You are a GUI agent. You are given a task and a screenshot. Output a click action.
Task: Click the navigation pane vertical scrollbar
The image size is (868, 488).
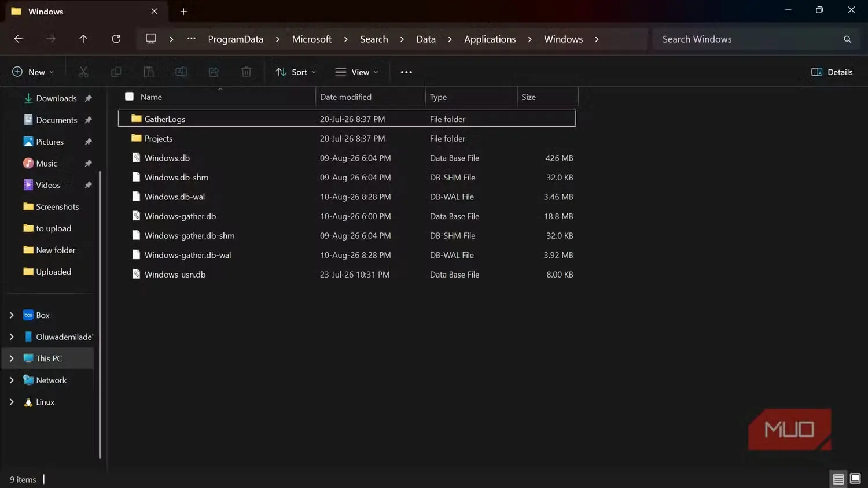[100, 314]
